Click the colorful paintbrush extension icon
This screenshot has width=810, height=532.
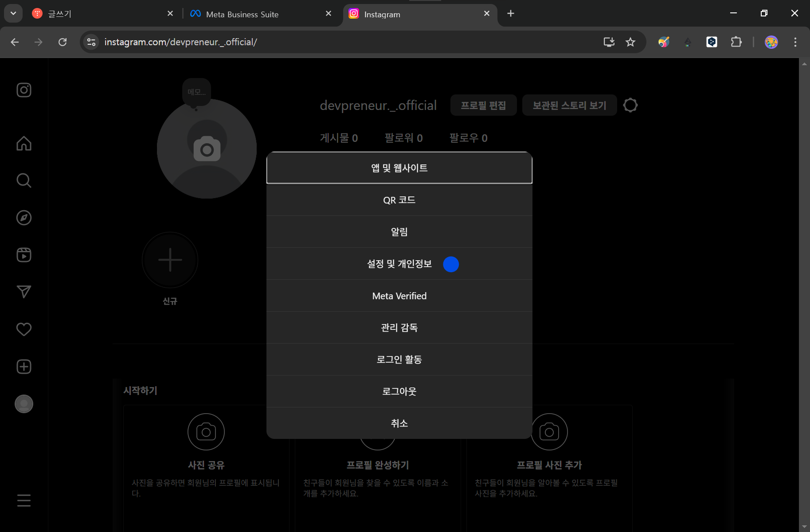664,42
